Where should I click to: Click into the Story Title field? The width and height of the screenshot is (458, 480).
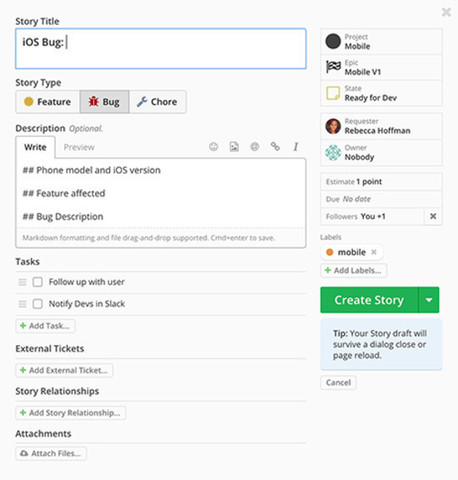coord(161,49)
